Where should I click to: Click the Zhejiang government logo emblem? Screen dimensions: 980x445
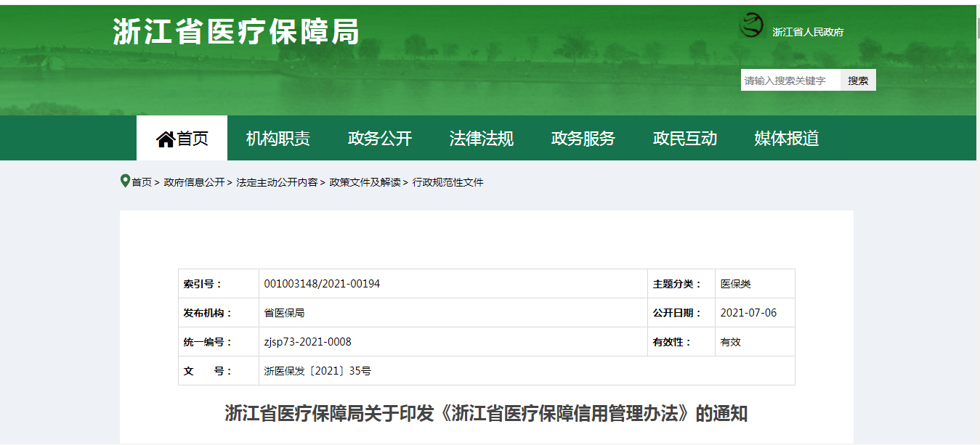(751, 26)
